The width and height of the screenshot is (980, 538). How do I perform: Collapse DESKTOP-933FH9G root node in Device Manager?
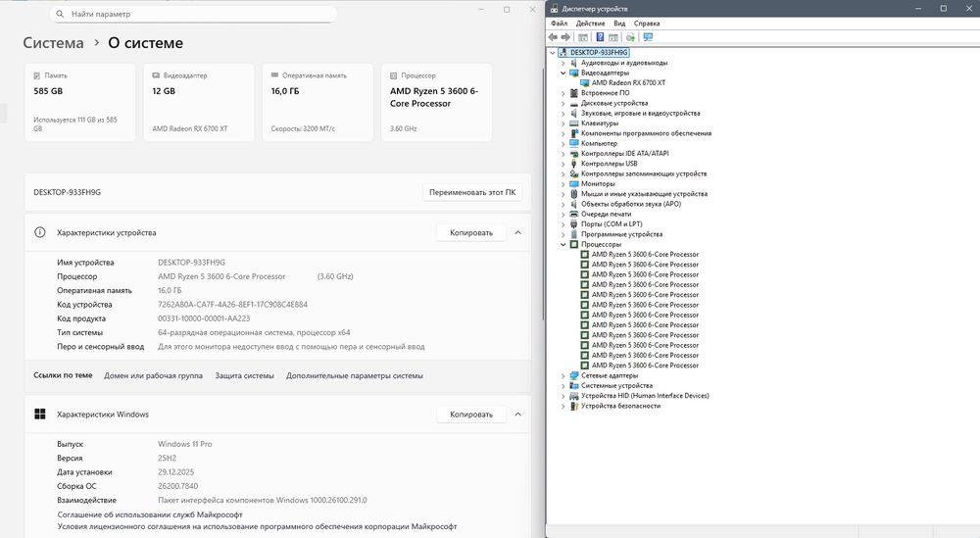553,53
